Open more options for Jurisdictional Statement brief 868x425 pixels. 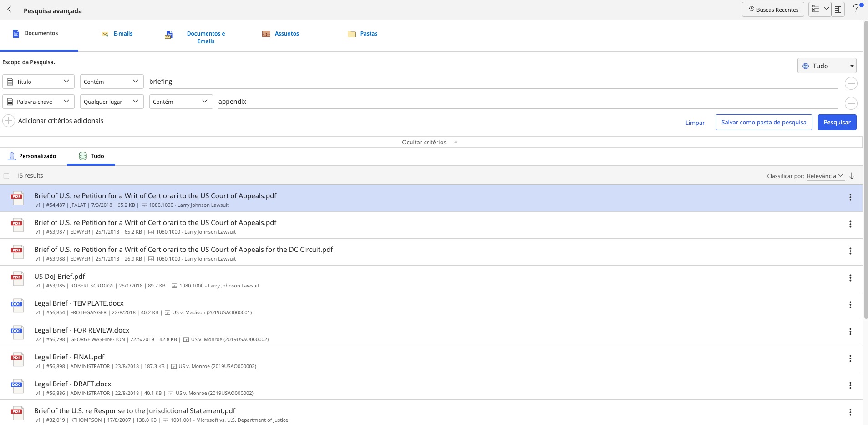[850, 412]
